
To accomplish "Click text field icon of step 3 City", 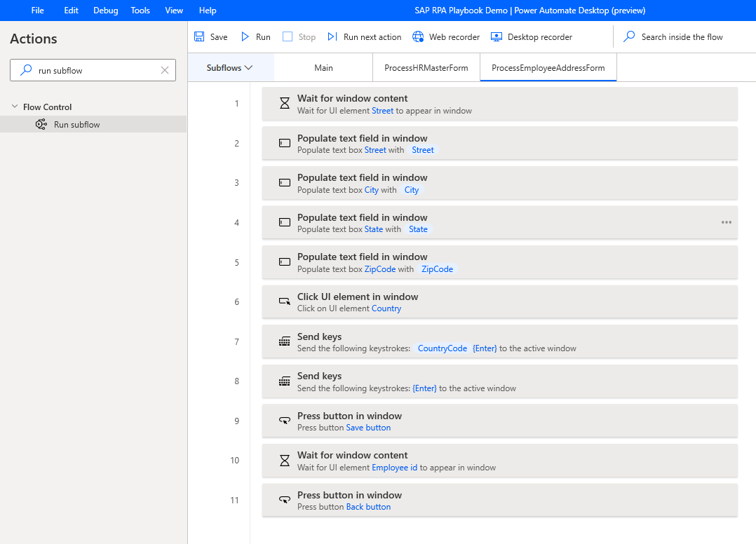I will [285, 182].
